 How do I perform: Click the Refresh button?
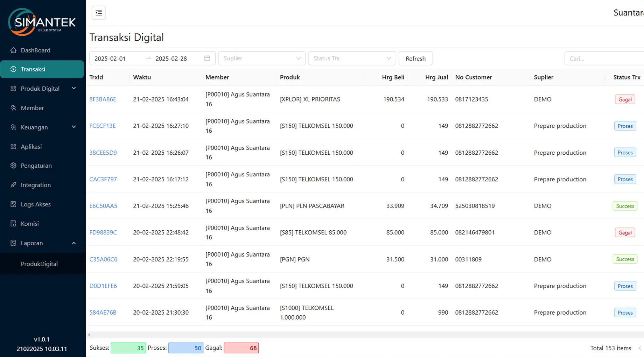[416, 58]
